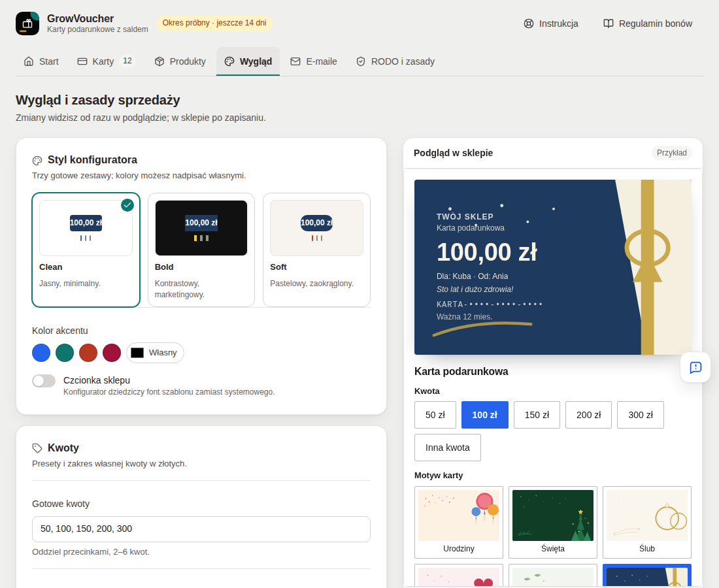The image size is (719, 588).
Task: Open the Produkty tab
Action: tap(180, 61)
